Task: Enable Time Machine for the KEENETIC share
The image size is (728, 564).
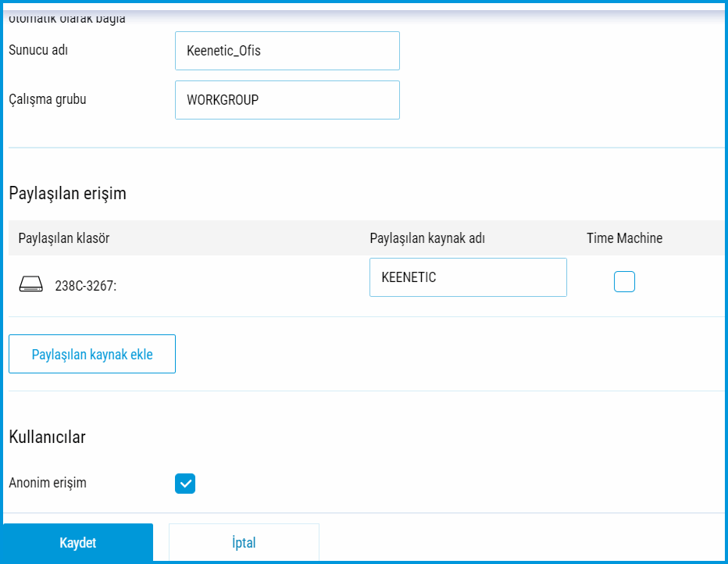Action: 624,281
